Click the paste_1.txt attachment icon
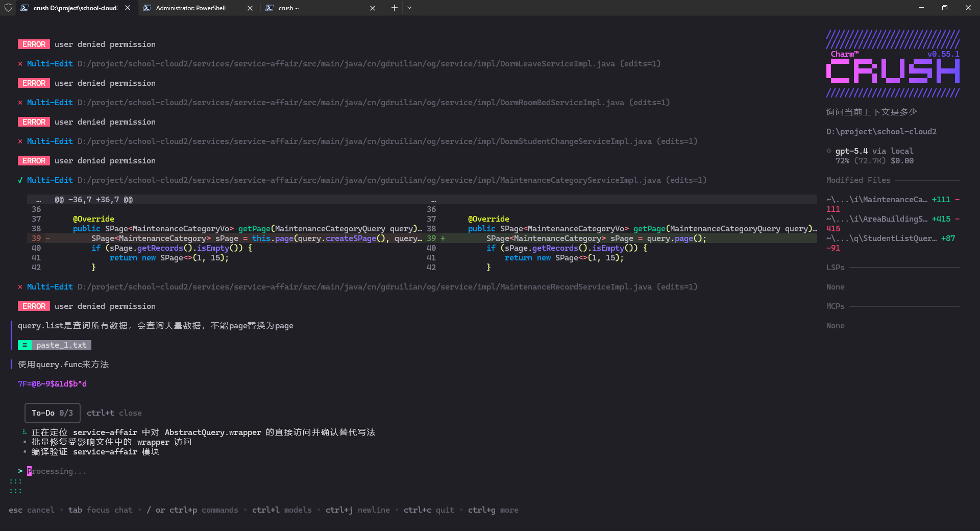980x531 pixels. click(x=24, y=345)
